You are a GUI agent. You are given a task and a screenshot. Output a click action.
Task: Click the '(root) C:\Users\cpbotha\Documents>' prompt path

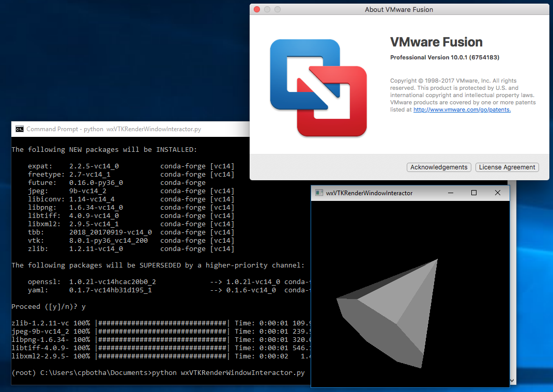pyautogui.click(x=82, y=372)
